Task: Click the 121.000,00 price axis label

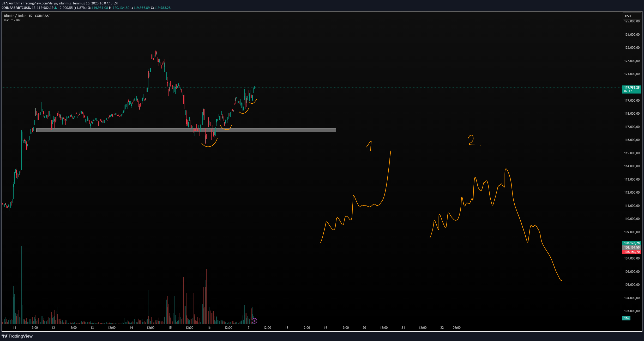Action: coord(632,74)
